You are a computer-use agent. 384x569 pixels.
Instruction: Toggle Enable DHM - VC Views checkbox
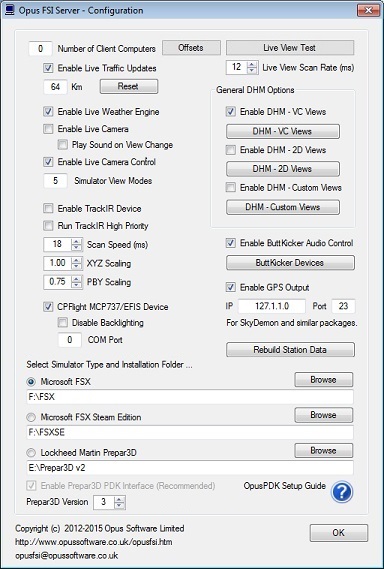tap(230, 111)
